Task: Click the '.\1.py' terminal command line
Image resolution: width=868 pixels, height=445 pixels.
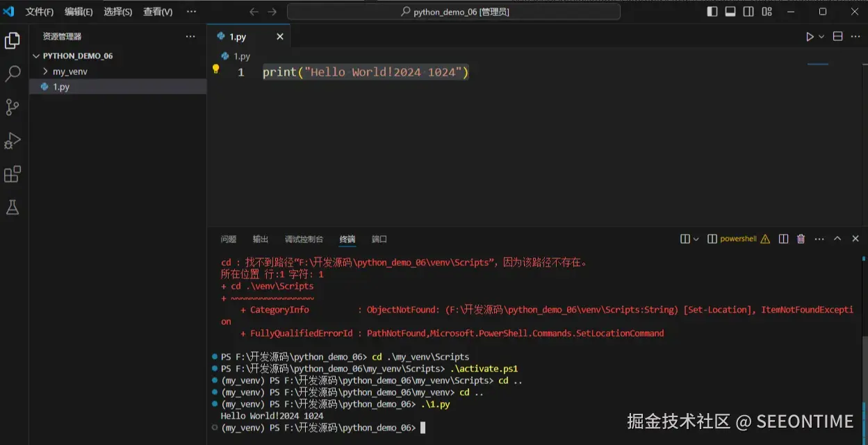Action: click(x=435, y=404)
